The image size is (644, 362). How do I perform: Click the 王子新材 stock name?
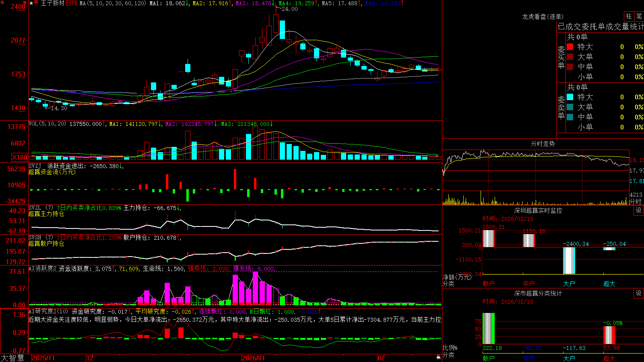pyautogui.click(x=52, y=3)
